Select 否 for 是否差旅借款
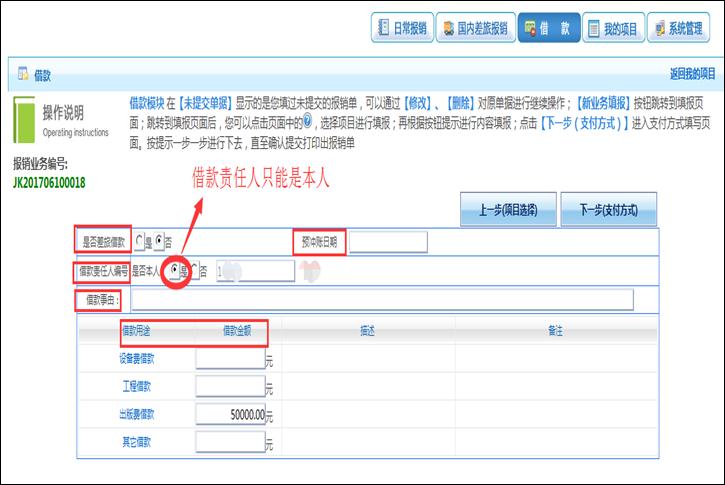The width and height of the screenshot is (725, 485). coord(159,242)
